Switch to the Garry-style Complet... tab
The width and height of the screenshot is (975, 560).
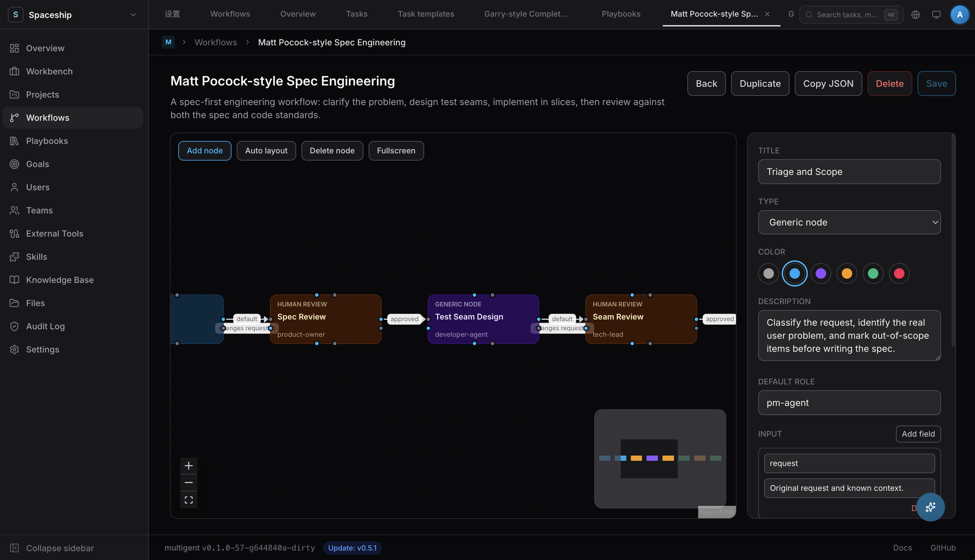click(526, 14)
